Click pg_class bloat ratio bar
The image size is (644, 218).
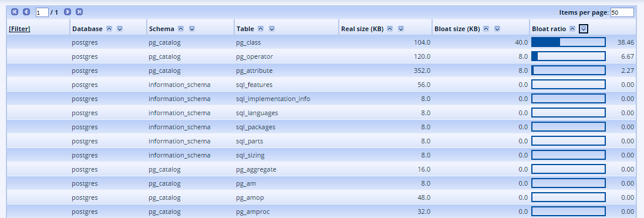click(x=568, y=42)
